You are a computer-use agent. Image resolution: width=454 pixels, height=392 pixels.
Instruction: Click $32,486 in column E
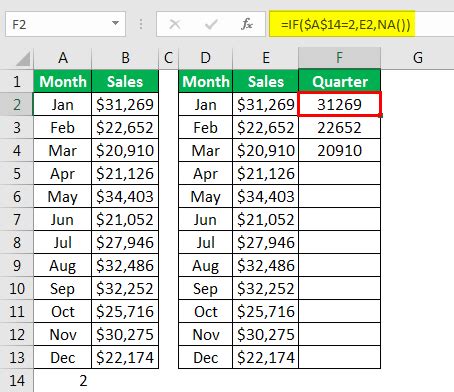266,265
